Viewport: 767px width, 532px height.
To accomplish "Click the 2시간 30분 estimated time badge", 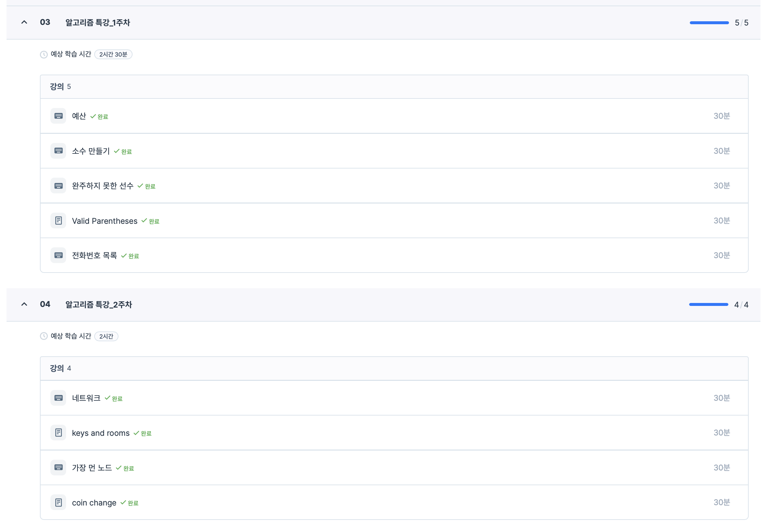I will [113, 54].
